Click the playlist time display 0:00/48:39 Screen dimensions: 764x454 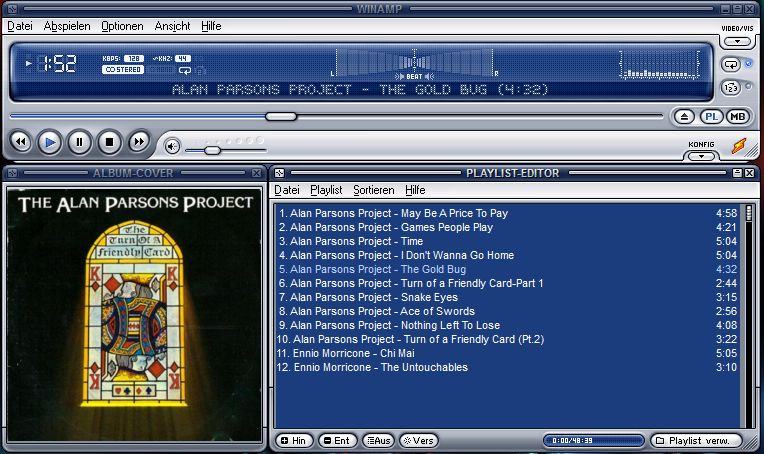(593, 440)
